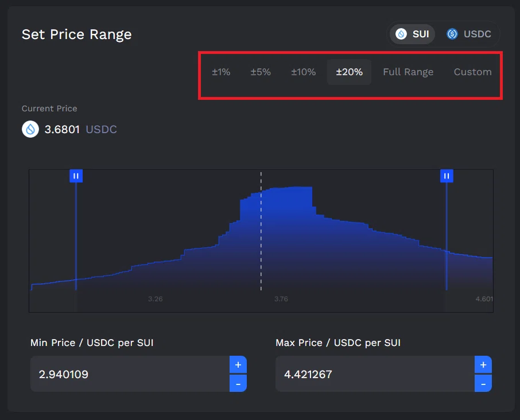The image size is (520, 420).
Task: Decrease Min Price with minus button
Action: 238,383
